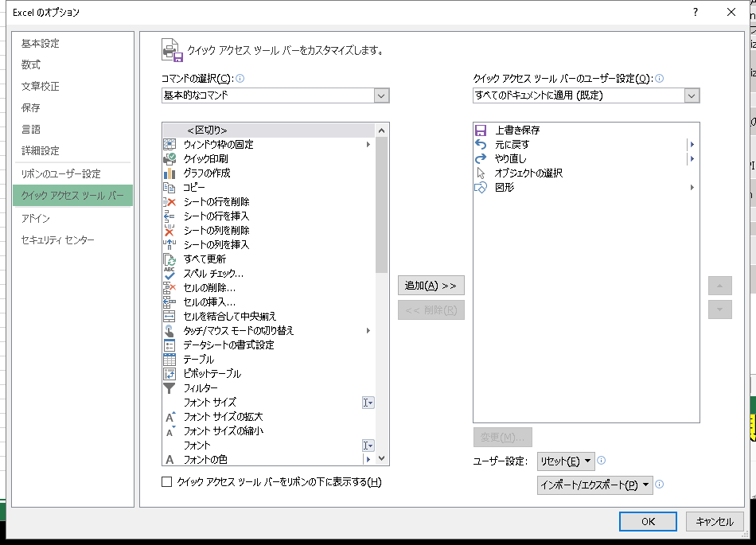Open the リセット(E) dropdown button
756x545 pixels.
click(x=566, y=461)
